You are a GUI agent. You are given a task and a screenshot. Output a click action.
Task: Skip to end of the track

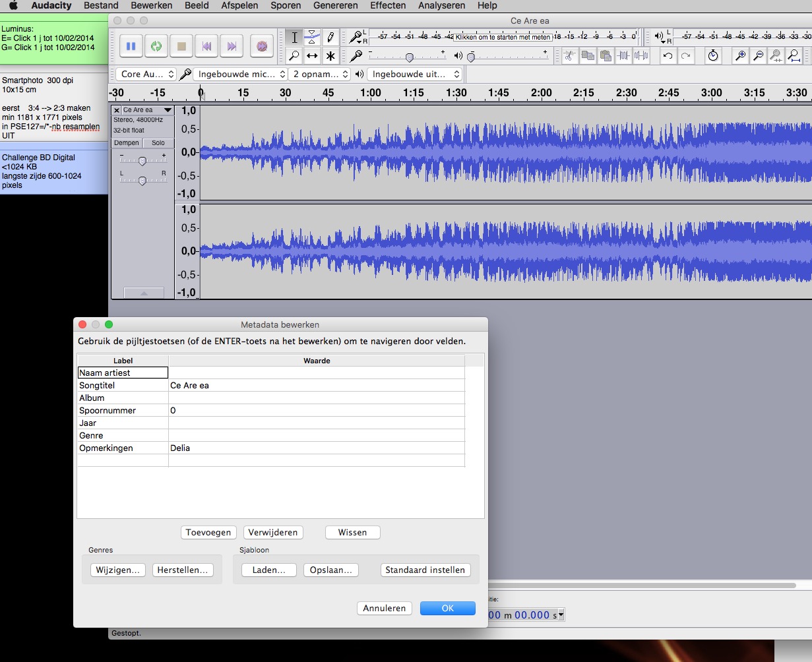(x=232, y=46)
